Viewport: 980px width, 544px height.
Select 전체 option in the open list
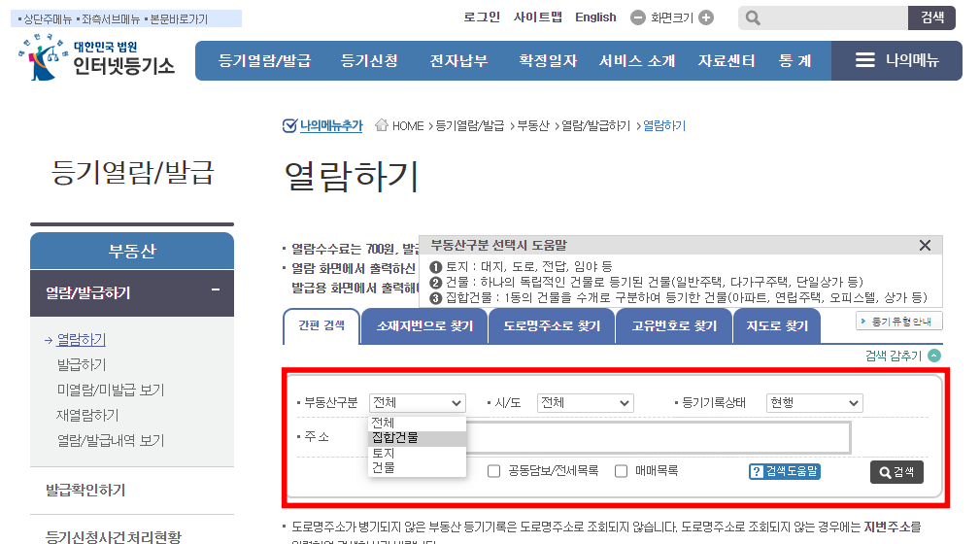tap(418, 424)
